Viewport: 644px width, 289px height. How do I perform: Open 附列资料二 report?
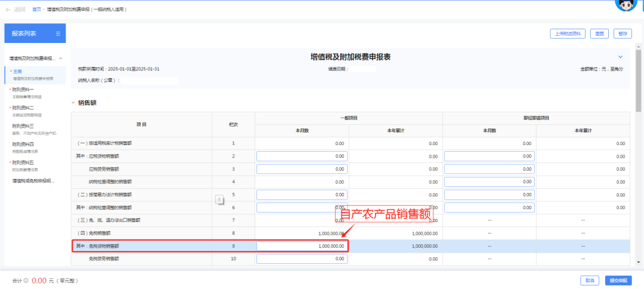23,108
